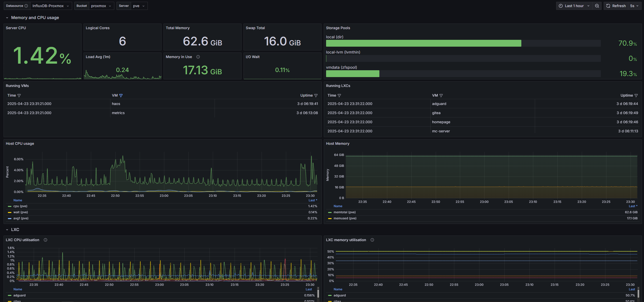Viewport: 644px width, 302px height.
Task: Open the 5s refresh interval dropdown
Action: (x=634, y=6)
